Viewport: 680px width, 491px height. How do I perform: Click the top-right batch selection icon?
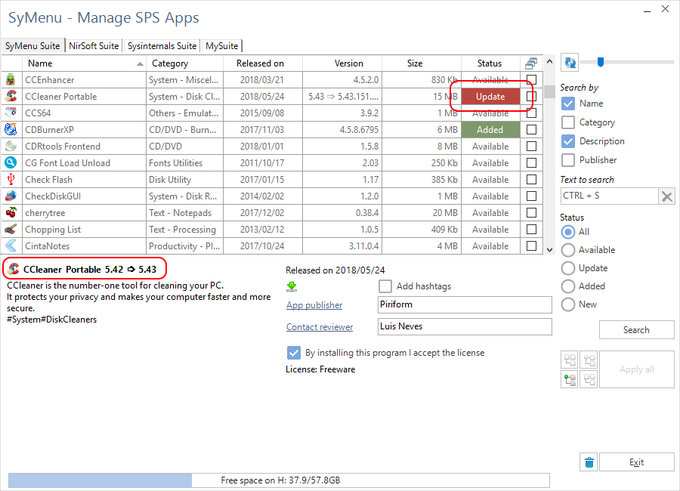(589, 360)
